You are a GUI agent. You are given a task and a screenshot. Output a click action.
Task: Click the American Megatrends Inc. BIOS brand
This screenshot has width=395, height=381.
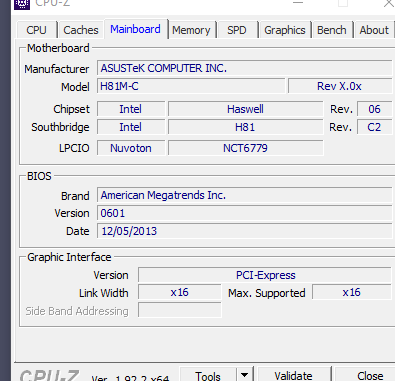point(245,195)
